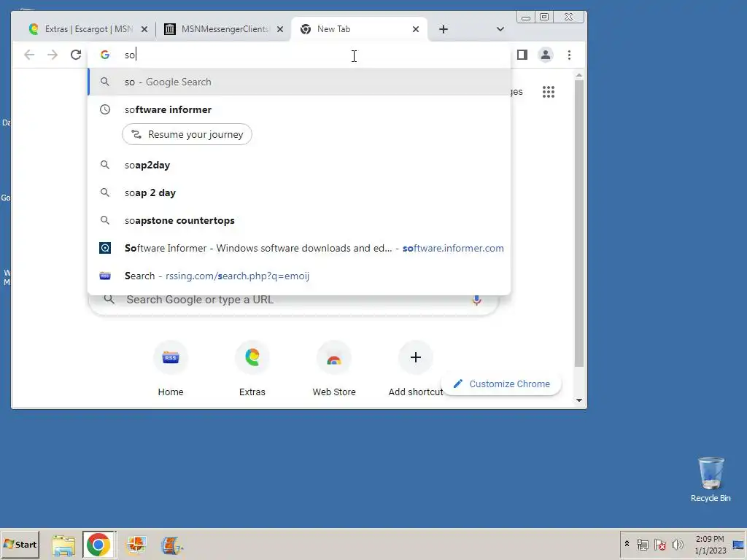The image size is (747, 560).
Task: Click Resume your journey chip
Action: pos(187,134)
